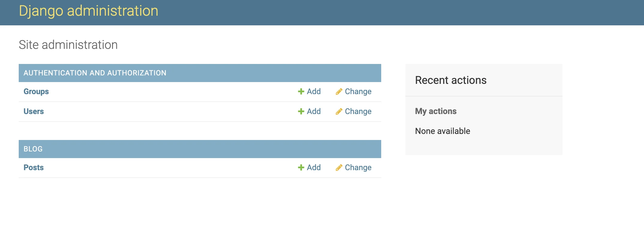Open the Blog app section header

33,149
